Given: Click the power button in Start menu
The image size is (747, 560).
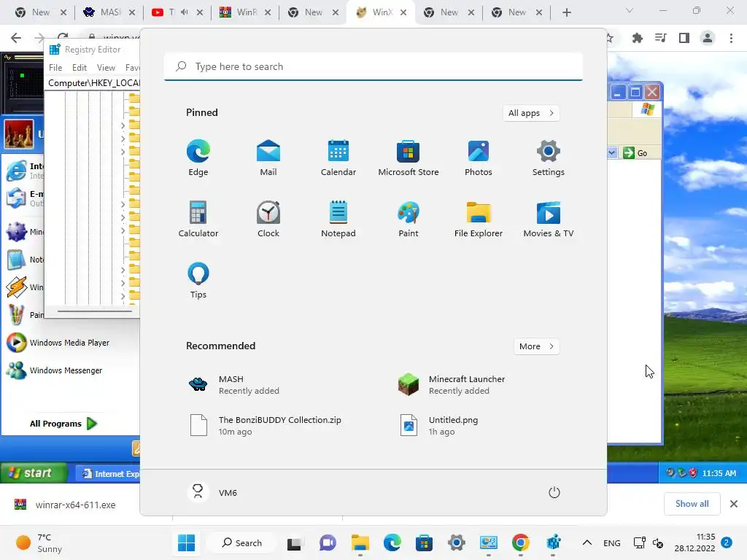Looking at the screenshot, I should (x=554, y=492).
